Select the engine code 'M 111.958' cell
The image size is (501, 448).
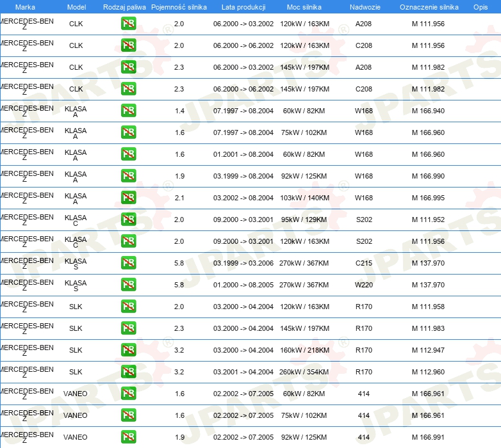428,307
